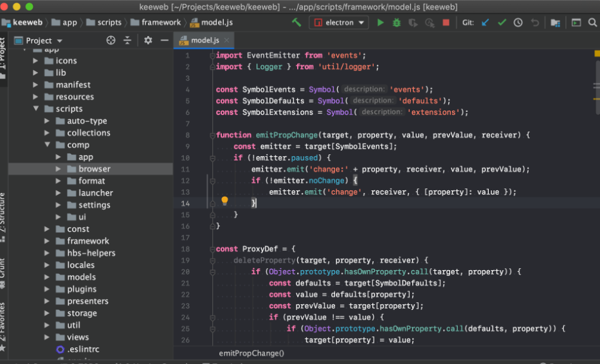Viewport: 600px width, 364px height.
Task: Click line number 17 in gutter
Action: [x=185, y=238]
